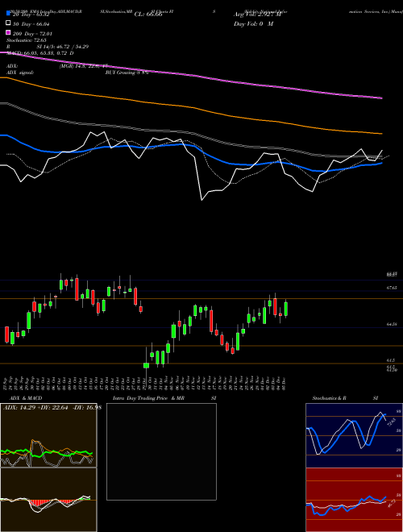This screenshot has width=403, height=532.
Task: Open the MACD histogram chart panel
Action: tap(48, 500)
